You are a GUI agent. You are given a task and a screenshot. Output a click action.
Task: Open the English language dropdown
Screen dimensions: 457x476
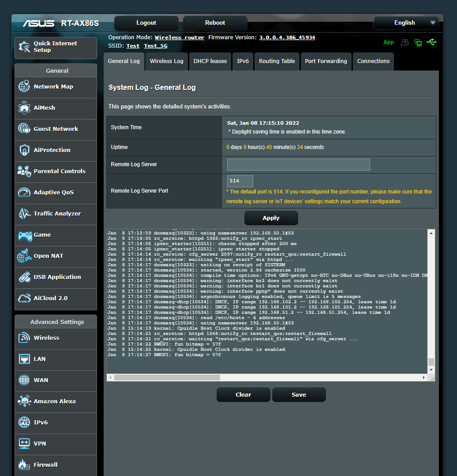point(406,22)
